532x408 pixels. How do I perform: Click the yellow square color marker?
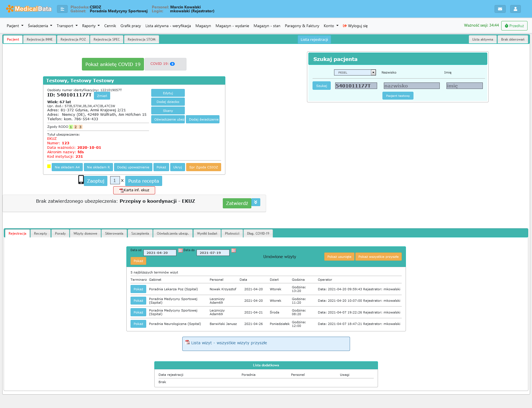coord(49,166)
